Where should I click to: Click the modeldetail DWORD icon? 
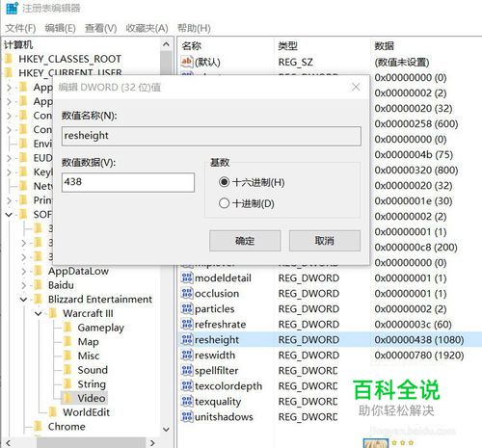coord(187,277)
